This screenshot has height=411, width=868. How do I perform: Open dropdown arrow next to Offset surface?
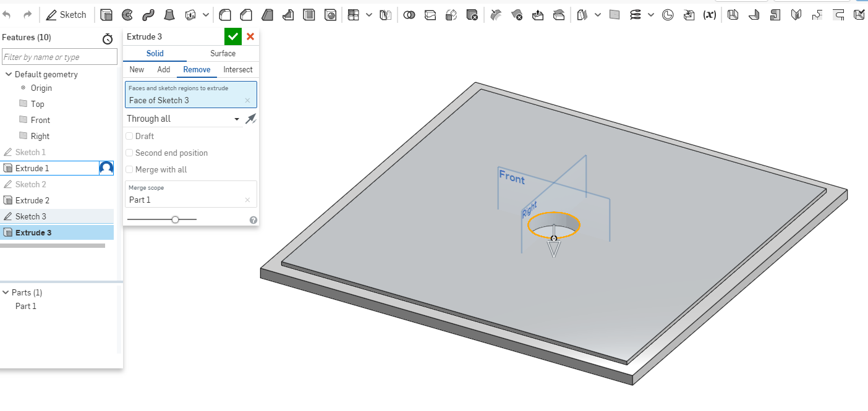pyautogui.click(x=597, y=15)
